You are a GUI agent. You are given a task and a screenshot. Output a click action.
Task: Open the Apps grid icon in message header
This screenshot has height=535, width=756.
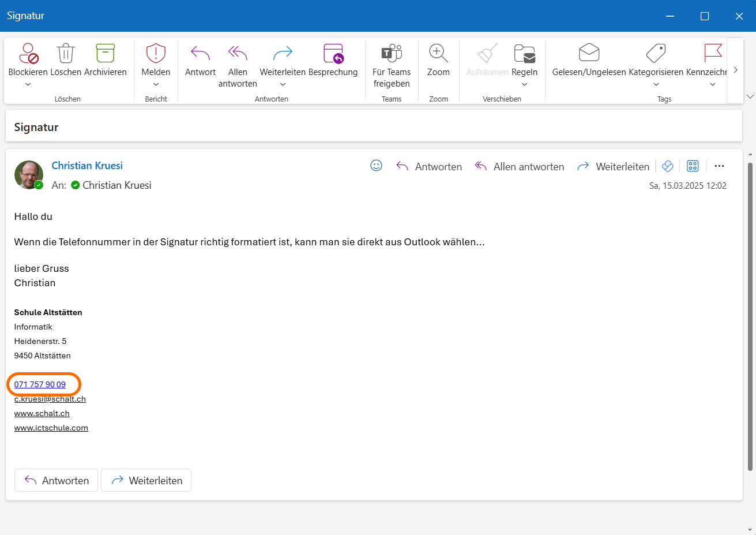693,166
